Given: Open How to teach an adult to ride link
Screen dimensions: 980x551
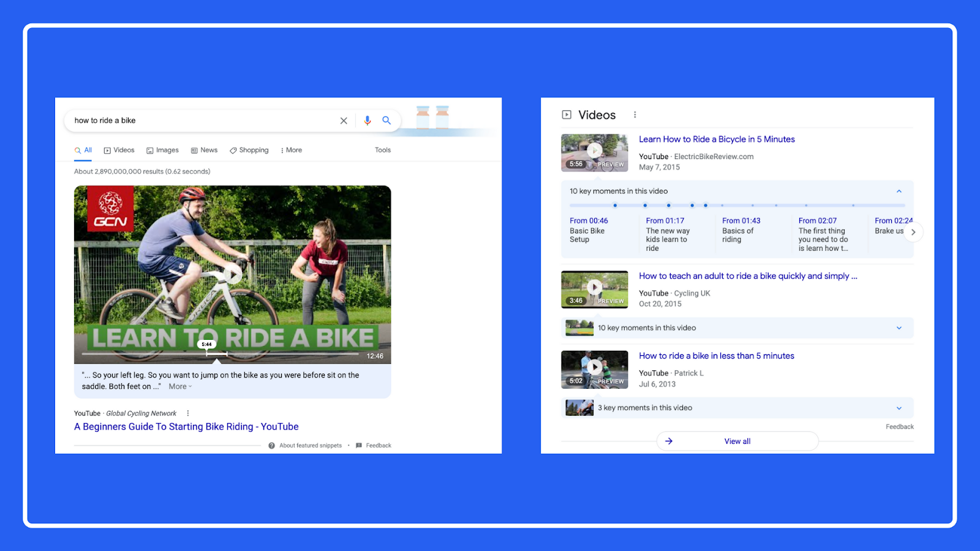Looking at the screenshot, I should tap(748, 276).
